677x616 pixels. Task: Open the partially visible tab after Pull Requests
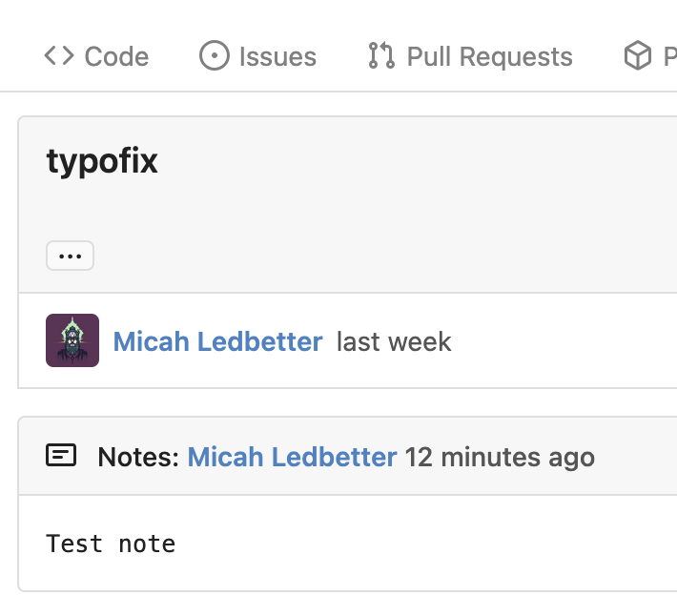(669, 57)
